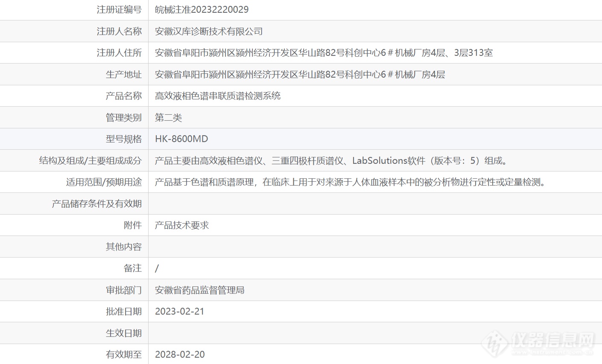Click the company name 安徽汉库诊断技术有限公司
The width and height of the screenshot is (602, 364).
coord(209,31)
